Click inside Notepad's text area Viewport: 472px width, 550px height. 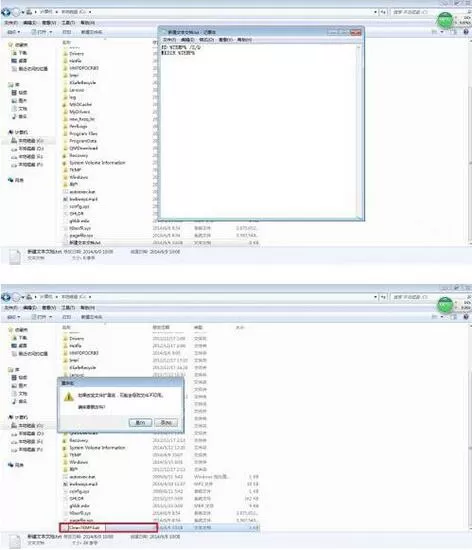point(258,133)
